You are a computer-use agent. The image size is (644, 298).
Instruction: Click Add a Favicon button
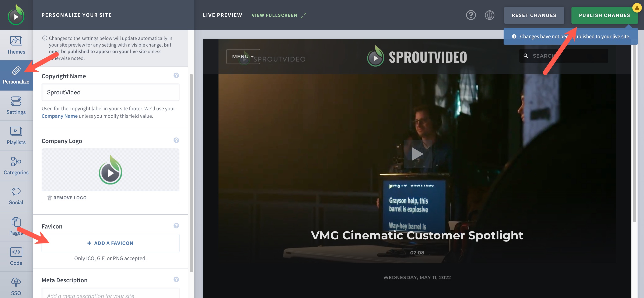point(110,243)
